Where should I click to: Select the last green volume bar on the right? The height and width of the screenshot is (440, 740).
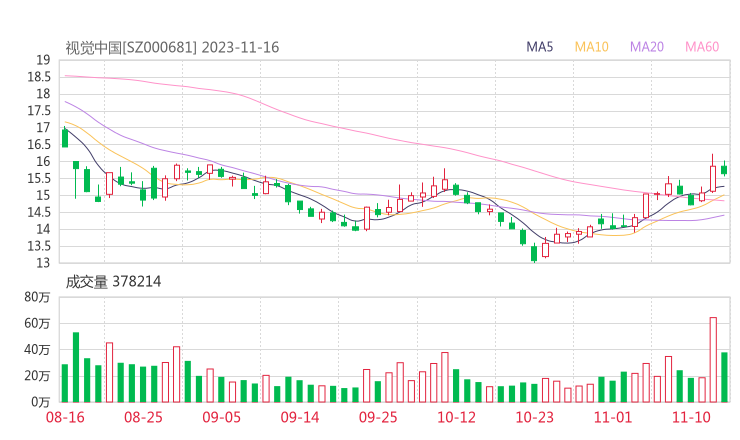pos(724,377)
